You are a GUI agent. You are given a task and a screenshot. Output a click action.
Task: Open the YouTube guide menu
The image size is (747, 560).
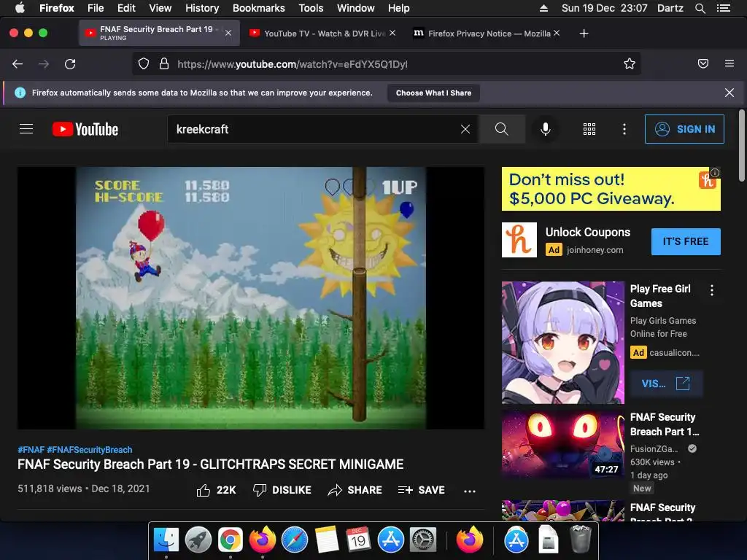click(26, 129)
